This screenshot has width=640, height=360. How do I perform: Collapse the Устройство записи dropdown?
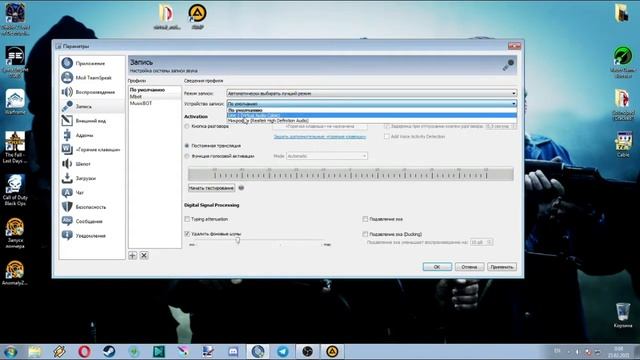click(372, 104)
